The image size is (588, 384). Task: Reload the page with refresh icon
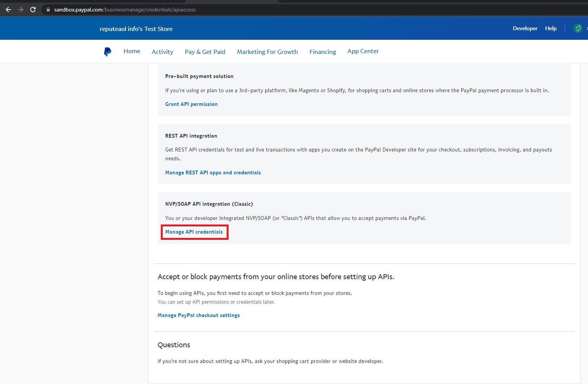tap(33, 10)
